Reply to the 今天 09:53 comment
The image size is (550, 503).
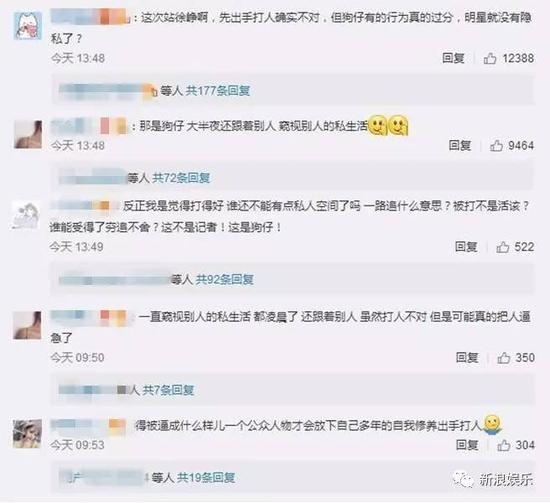467,445
